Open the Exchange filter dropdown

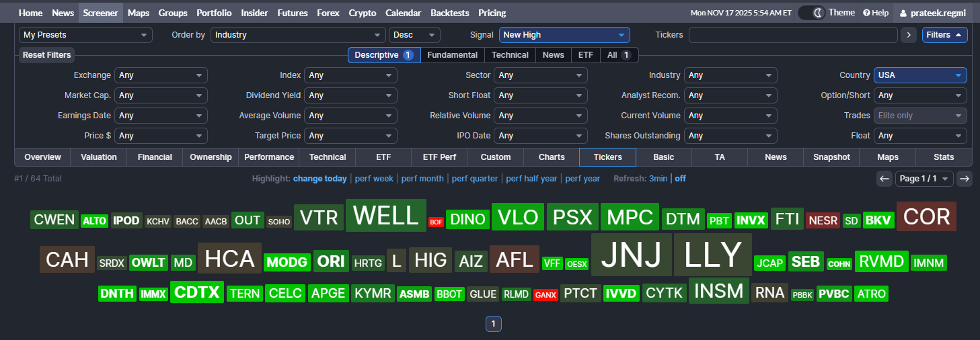[x=161, y=75]
